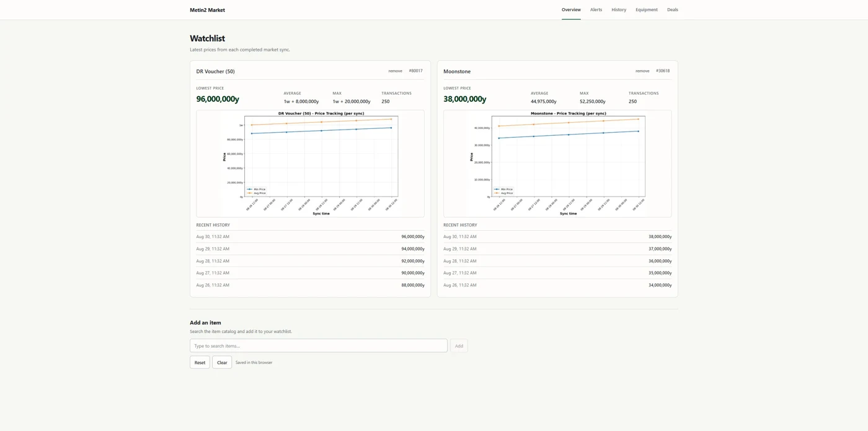Viewport: 868px width, 431px height.
Task: Focus the item search input field
Action: click(319, 345)
